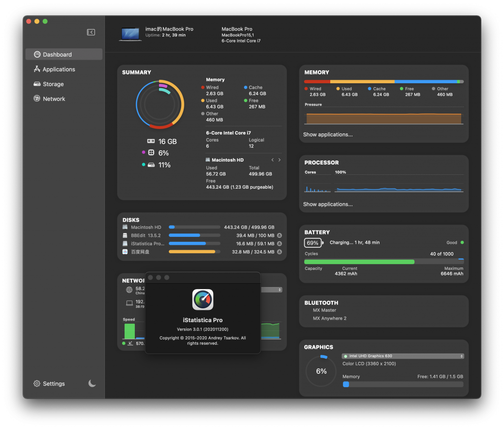Show applications in the Memory card
Image resolution: width=504 pixels, height=429 pixels.
(x=328, y=134)
